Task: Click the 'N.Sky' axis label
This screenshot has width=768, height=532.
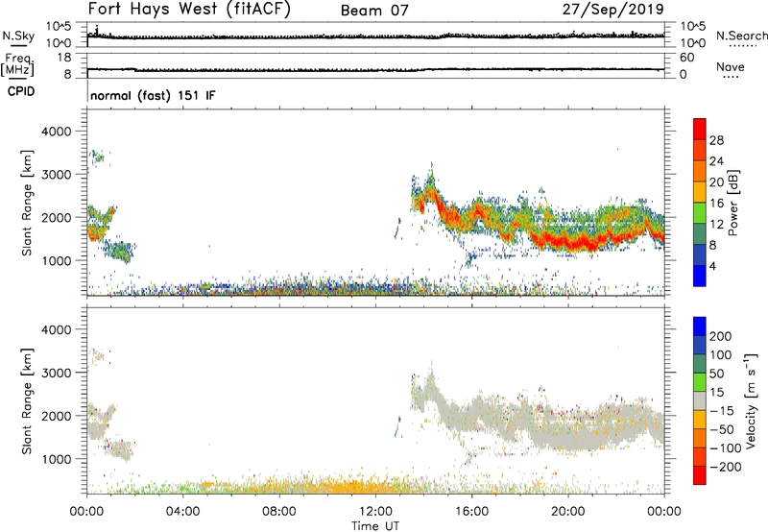Action: 18,36
